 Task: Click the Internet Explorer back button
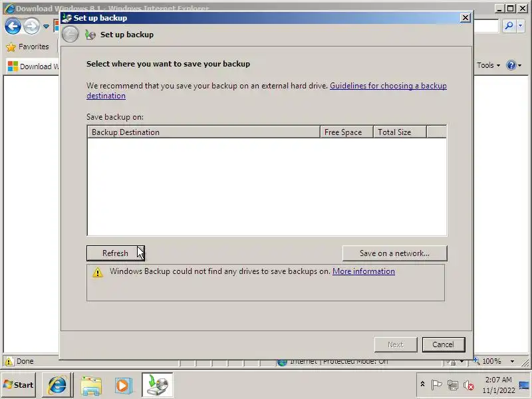coord(13,26)
